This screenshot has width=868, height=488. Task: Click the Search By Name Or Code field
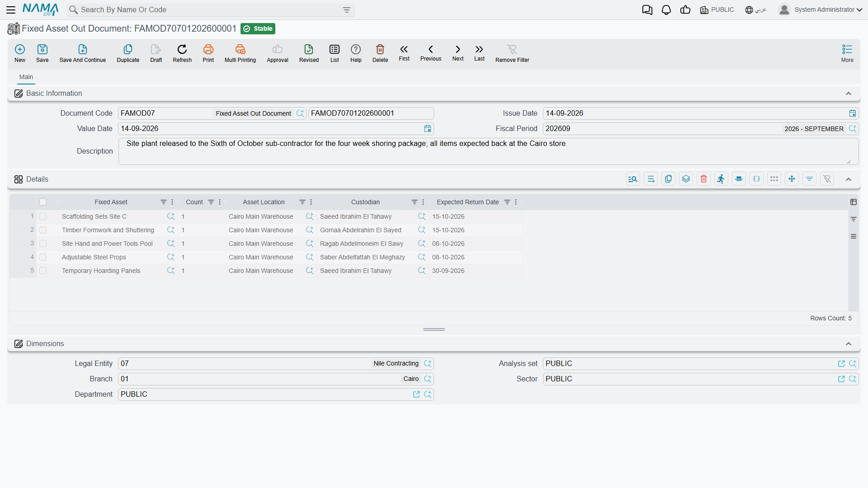(x=210, y=10)
